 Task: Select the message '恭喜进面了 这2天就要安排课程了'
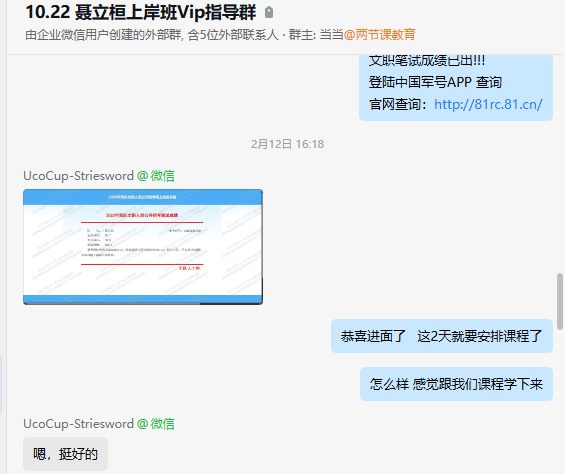(442, 336)
